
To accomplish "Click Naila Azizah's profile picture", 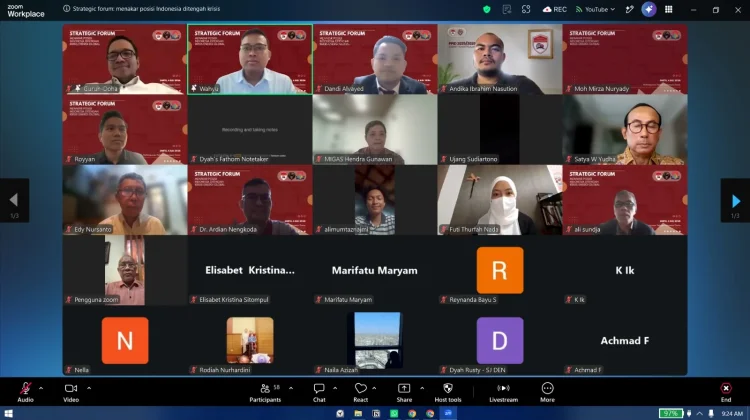I will point(375,340).
